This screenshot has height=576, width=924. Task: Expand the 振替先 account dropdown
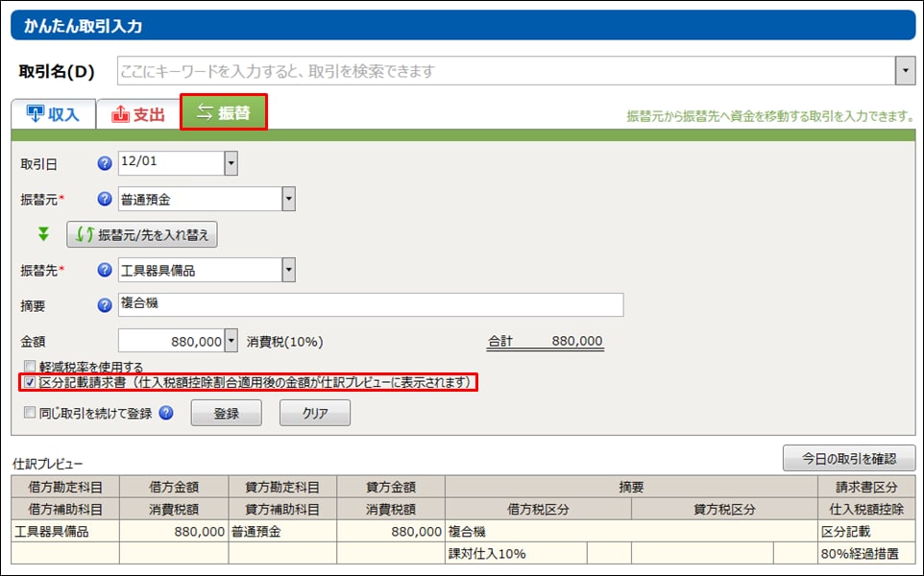tap(288, 271)
